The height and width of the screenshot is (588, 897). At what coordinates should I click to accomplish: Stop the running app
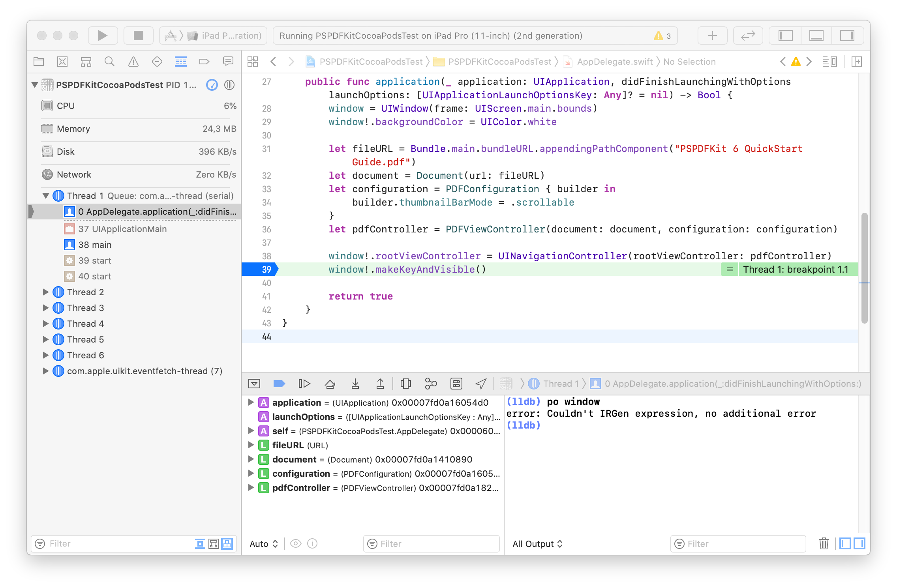[138, 36]
